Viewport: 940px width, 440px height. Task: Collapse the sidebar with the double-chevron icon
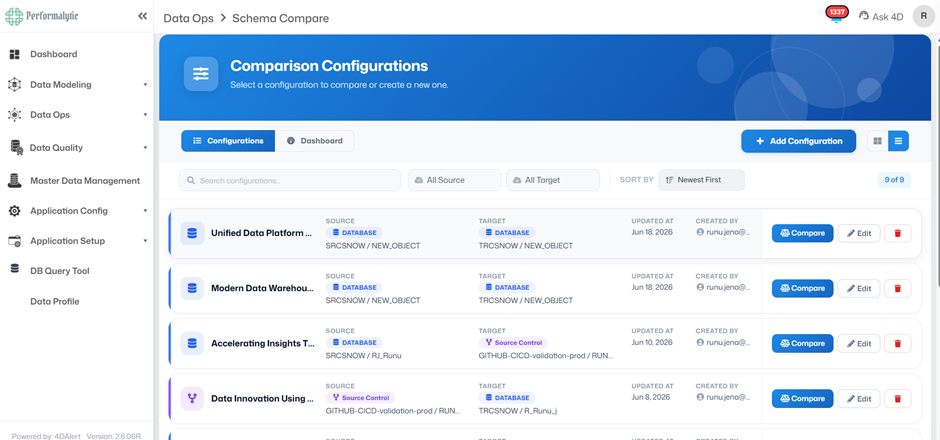point(142,16)
